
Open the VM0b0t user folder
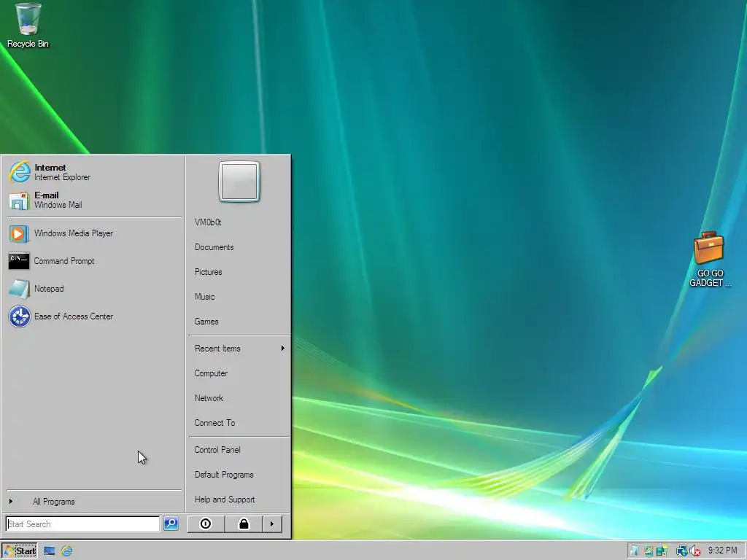(239, 222)
